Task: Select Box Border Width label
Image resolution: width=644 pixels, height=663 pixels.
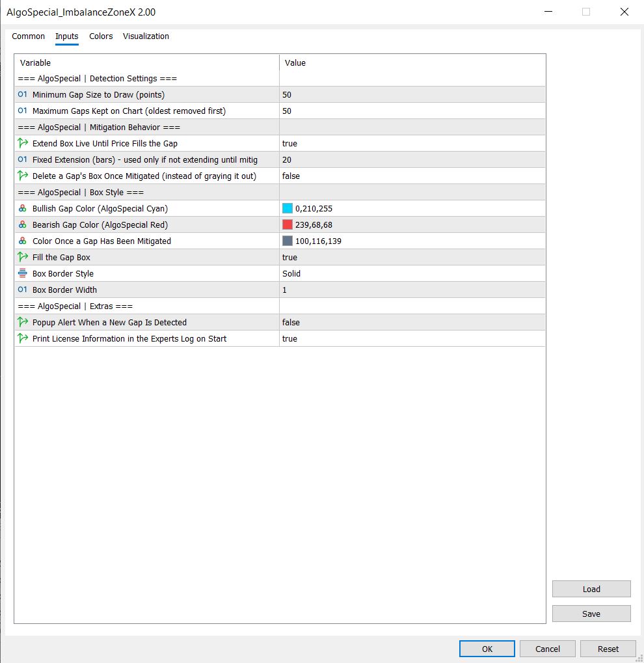Action: 64,290
